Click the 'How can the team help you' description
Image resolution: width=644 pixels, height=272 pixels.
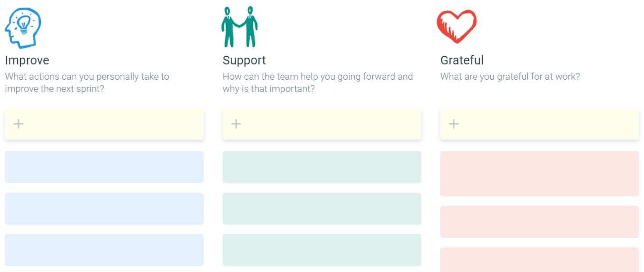tap(318, 82)
